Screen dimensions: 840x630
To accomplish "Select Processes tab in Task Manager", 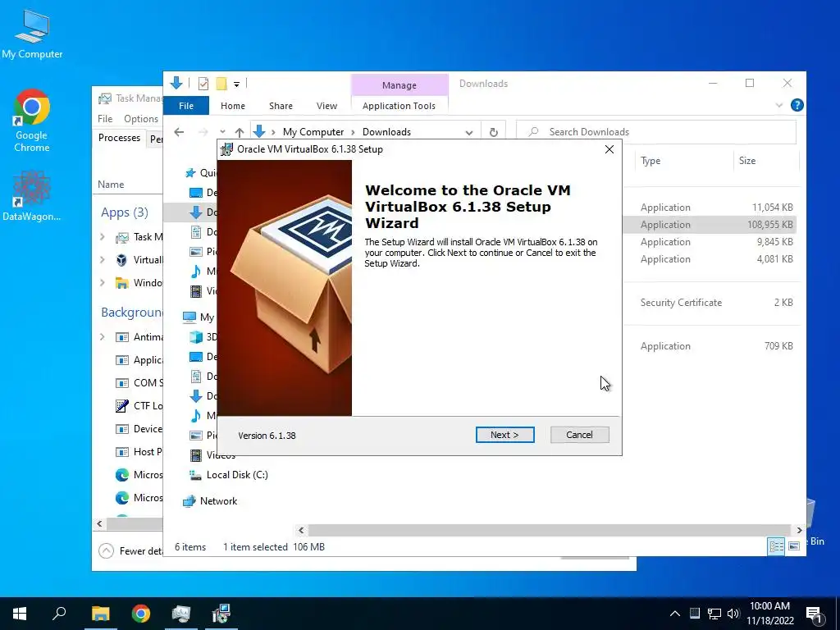I will click(x=119, y=138).
